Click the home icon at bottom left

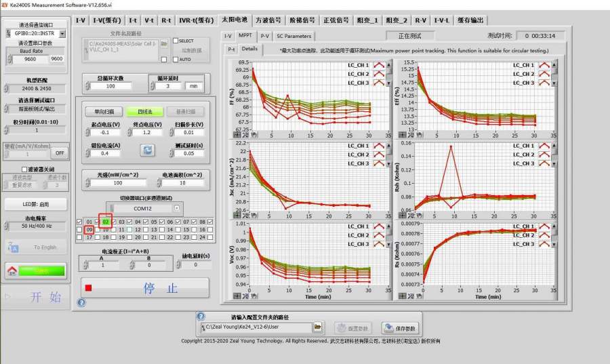point(12,270)
